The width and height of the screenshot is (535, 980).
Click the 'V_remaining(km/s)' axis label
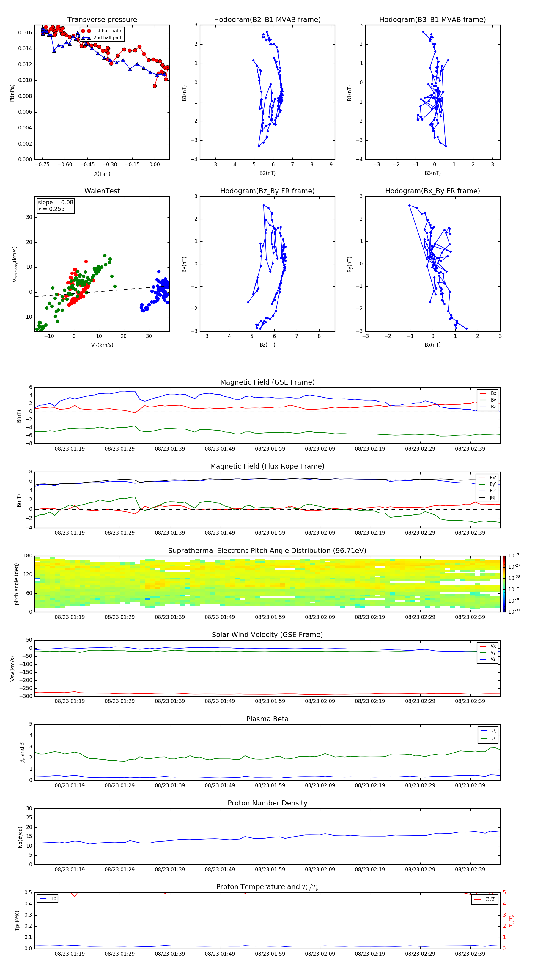coord(15,264)
